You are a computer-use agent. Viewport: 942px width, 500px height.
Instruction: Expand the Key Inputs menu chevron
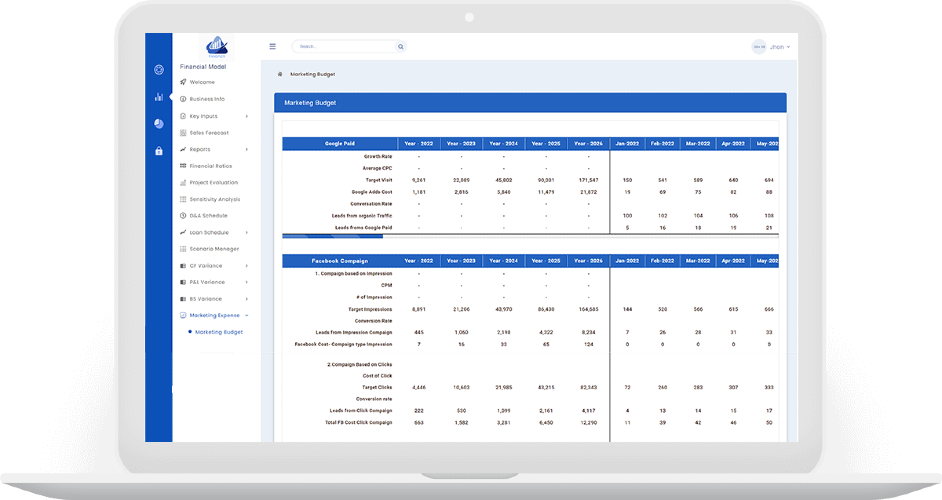coord(247,116)
